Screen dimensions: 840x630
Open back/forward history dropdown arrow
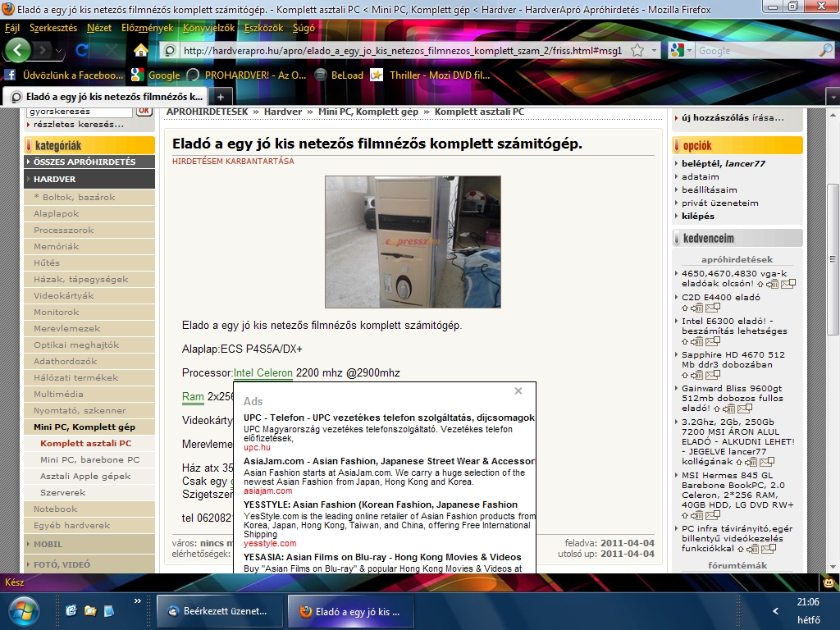tap(58, 51)
